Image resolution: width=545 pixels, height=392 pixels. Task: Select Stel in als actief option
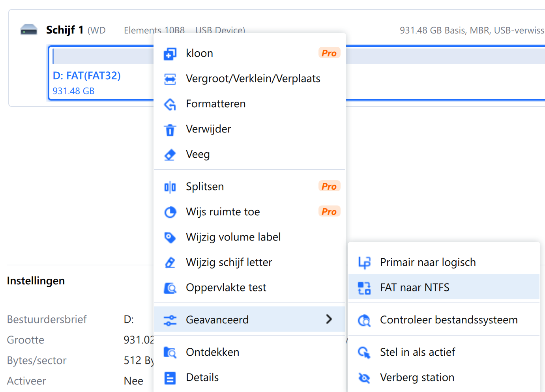(417, 352)
